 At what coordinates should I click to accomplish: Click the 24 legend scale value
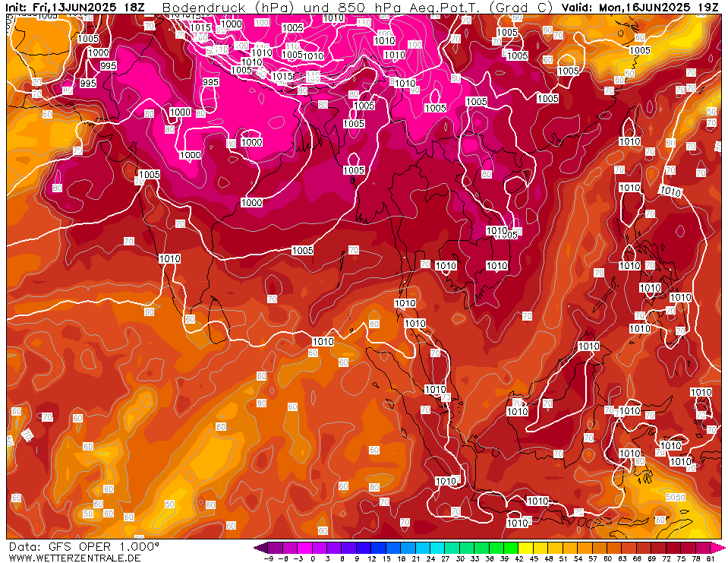[431, 558]
